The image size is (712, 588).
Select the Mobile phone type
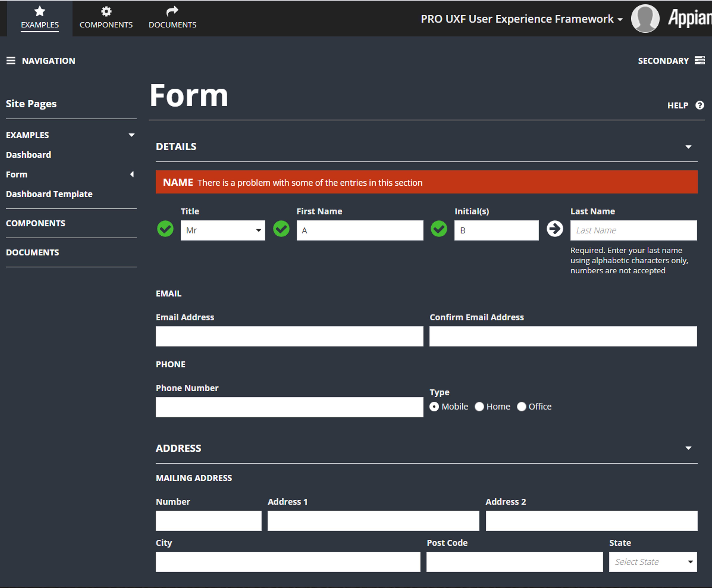click(434, 406)
